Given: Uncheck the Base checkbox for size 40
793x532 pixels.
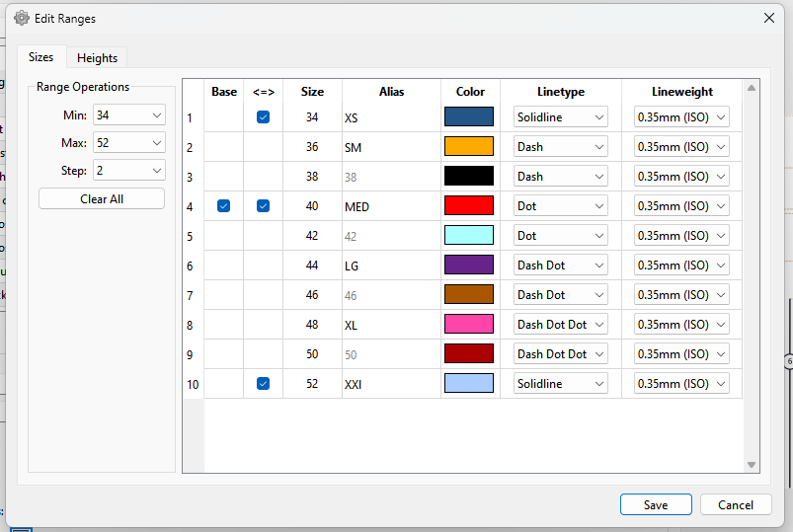Looking at the screenshot, I should pyautogui.click(x=223, y=206).
